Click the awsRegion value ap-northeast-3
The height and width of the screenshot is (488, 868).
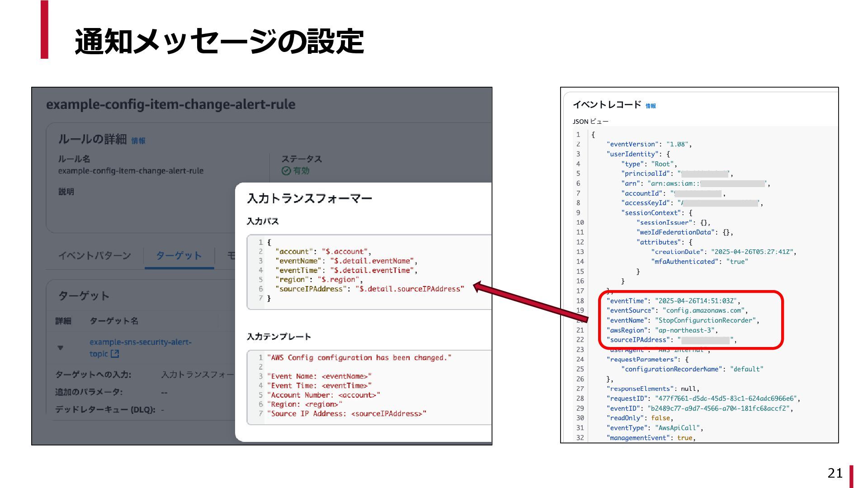[x=684, y=330]
